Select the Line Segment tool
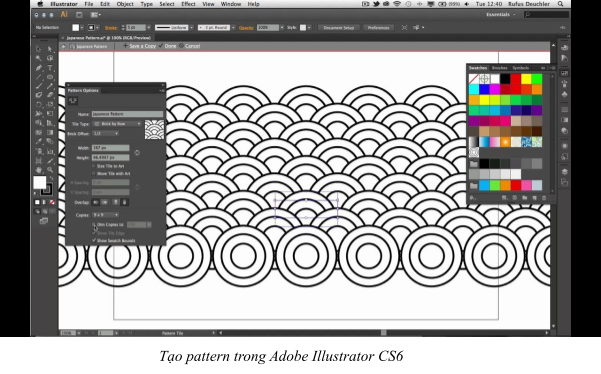The width and height of the screenshot is (601, 374). (38, 77)
